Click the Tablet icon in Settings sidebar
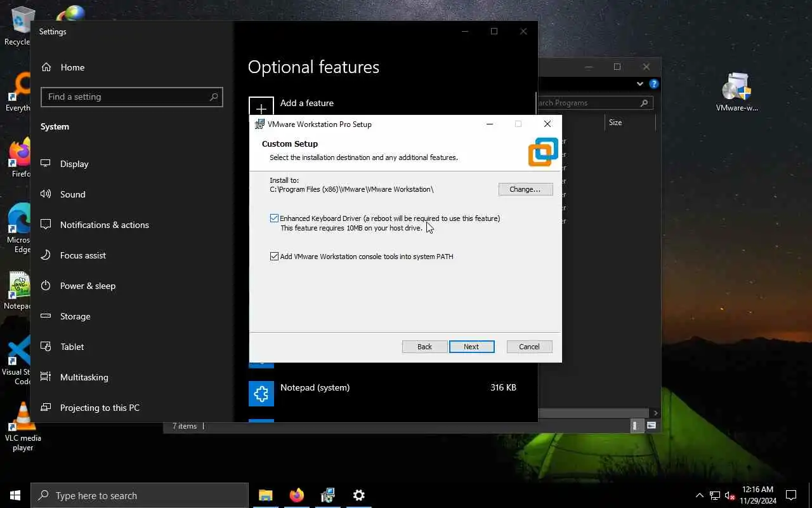Screen dimensions: 812x508 (x=46, y=347)
